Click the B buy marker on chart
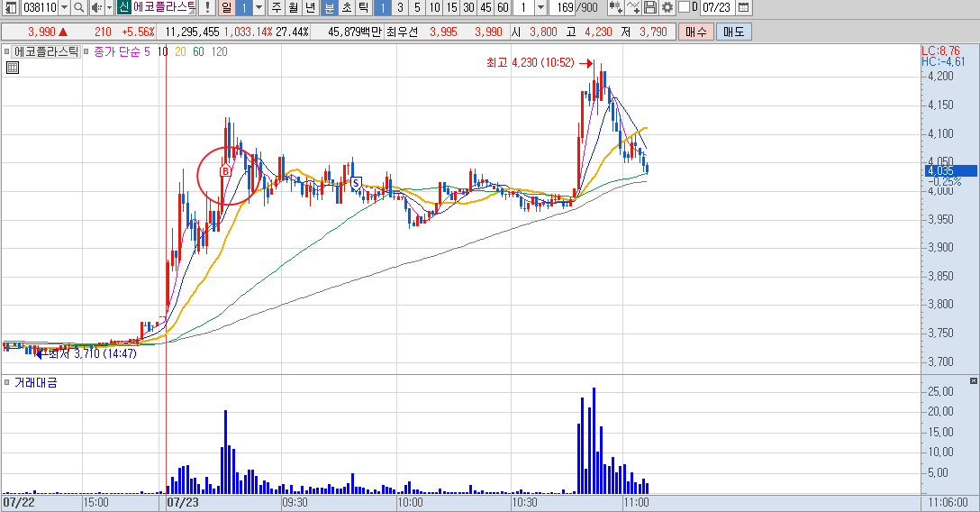Viewport: 980px width, 512px height. coord(225,170)
